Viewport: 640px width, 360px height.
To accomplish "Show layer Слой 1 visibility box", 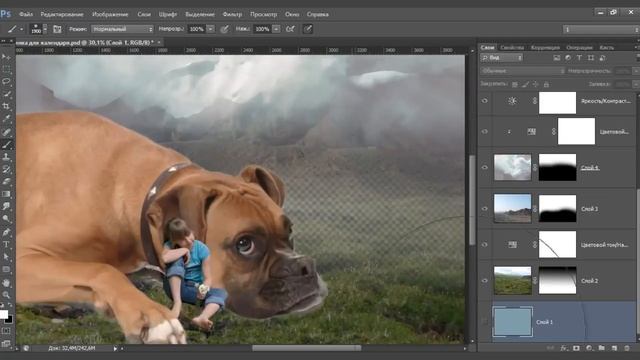I will [485, 322].
